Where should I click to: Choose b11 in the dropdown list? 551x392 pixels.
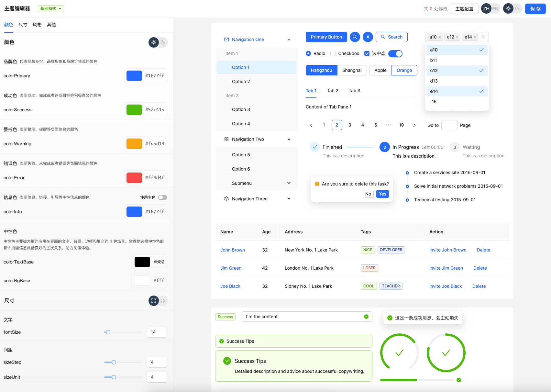click(457, 60)
